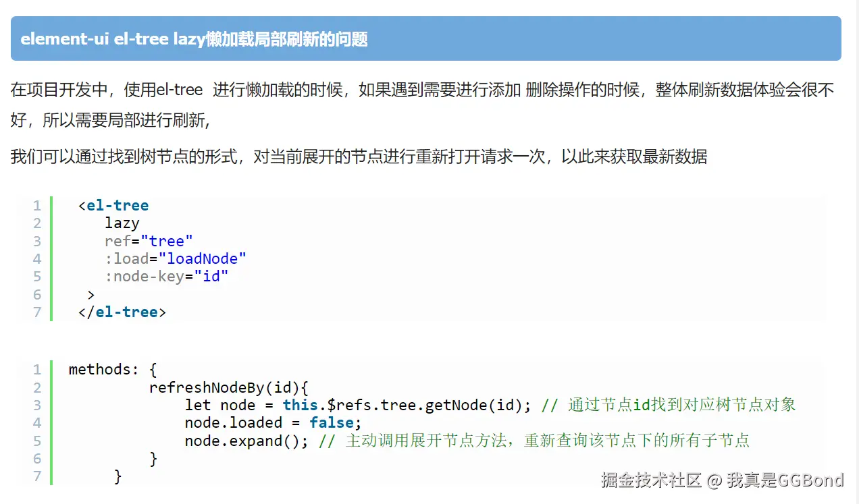Click the closing '</el-tree>' tag line
The width and height of the screenshot is (859, 504).
point(122,312)
